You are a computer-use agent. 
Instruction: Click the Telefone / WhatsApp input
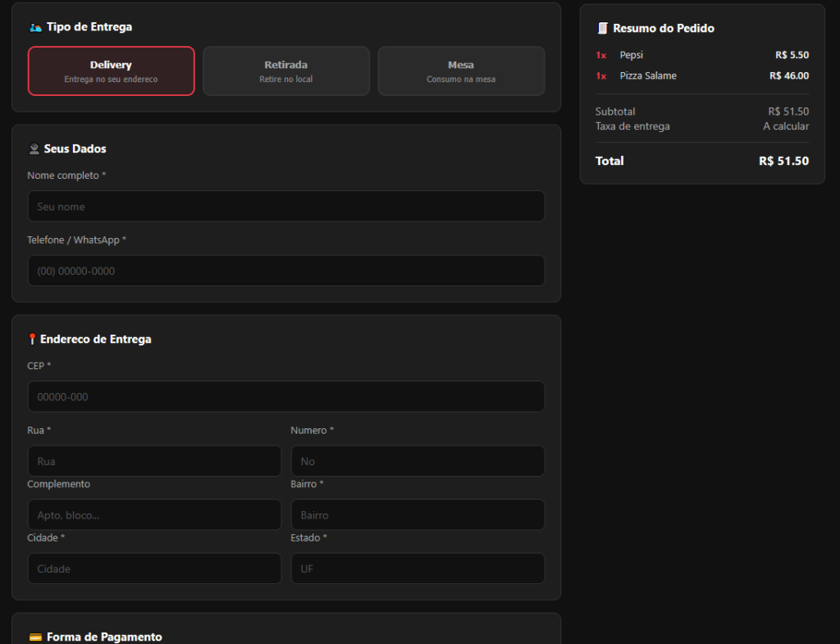[285, 271]
